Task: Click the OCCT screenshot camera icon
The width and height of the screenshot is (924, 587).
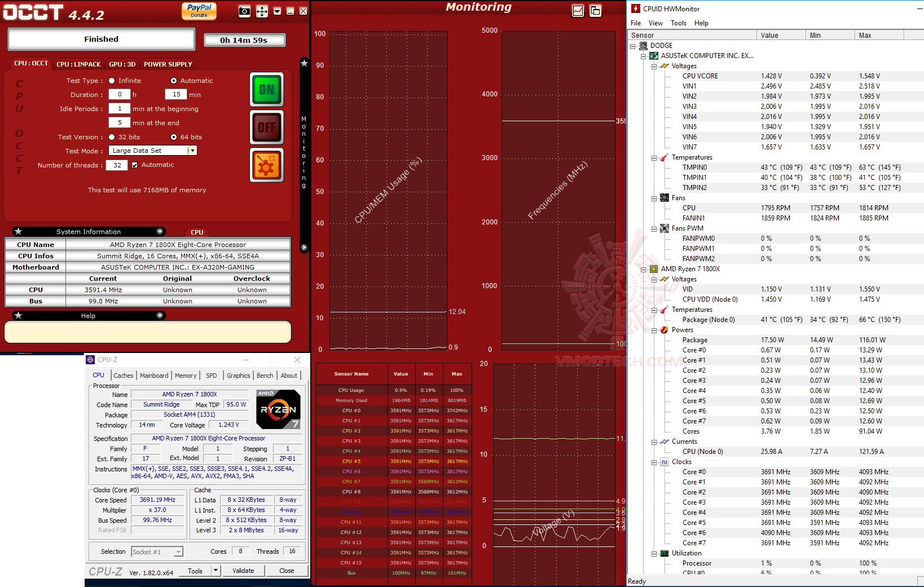Action: [x=244, y=11]
